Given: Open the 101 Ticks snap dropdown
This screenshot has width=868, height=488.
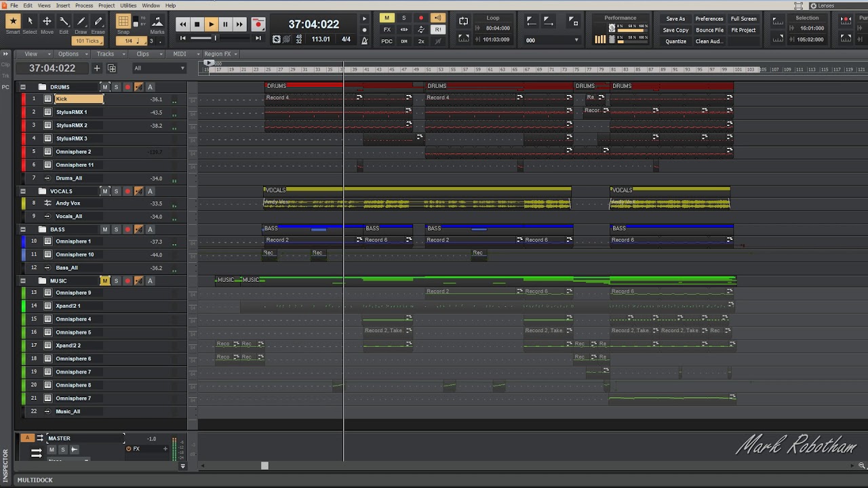Looking at the screenshot, I should tap(88, 41).
